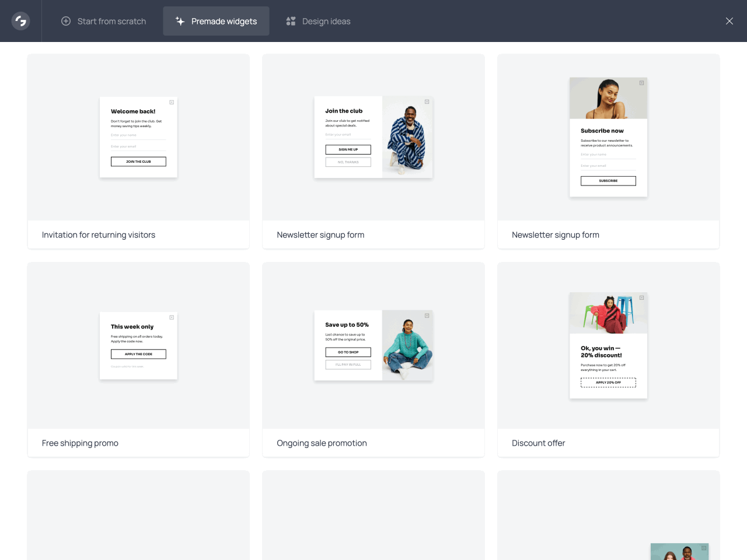
Task: Click the grid icon beside Design ideas
Action: [291, 21]
